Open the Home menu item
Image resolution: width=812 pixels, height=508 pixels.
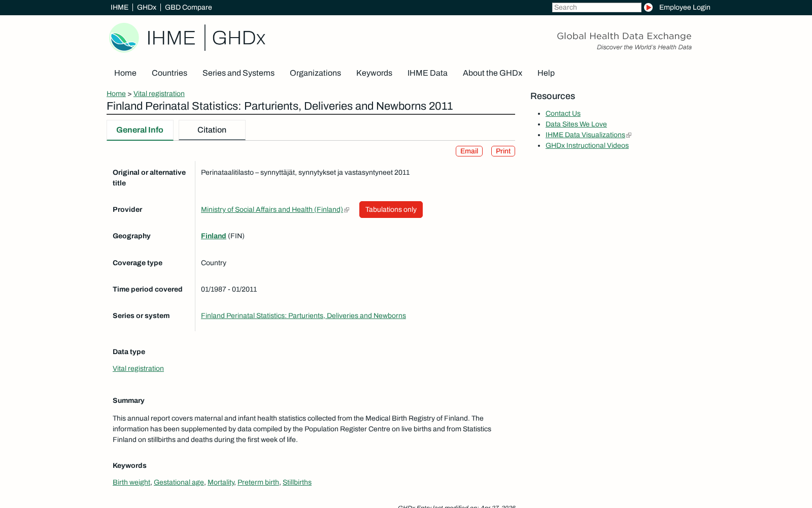coord(125,73)
